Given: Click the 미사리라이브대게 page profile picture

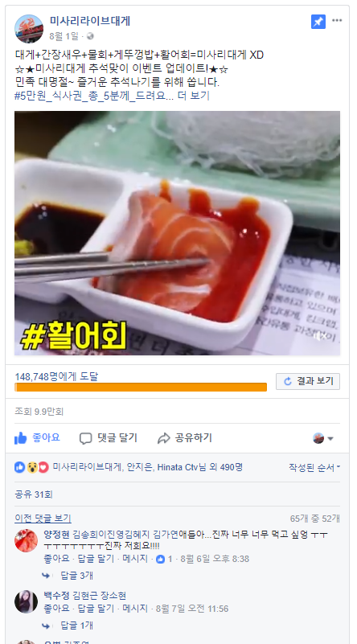Looking at the screenshot, I should coord(28,29).
